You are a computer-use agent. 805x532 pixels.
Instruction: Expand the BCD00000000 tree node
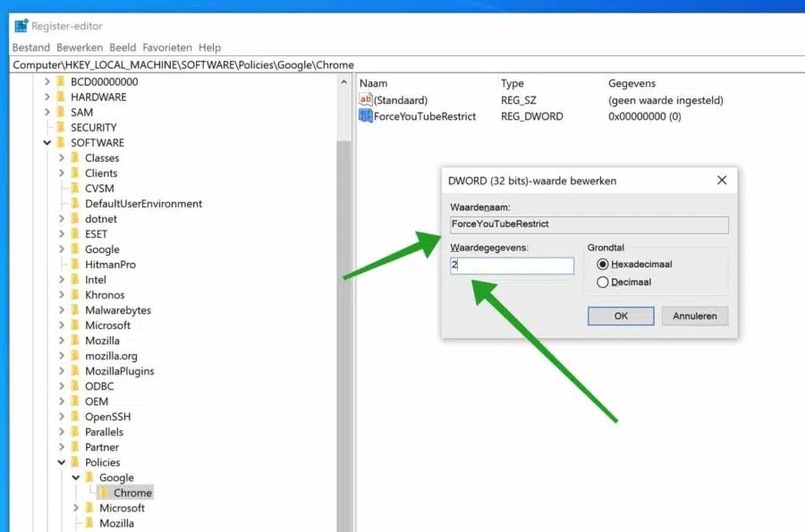[x=47, y=81]
